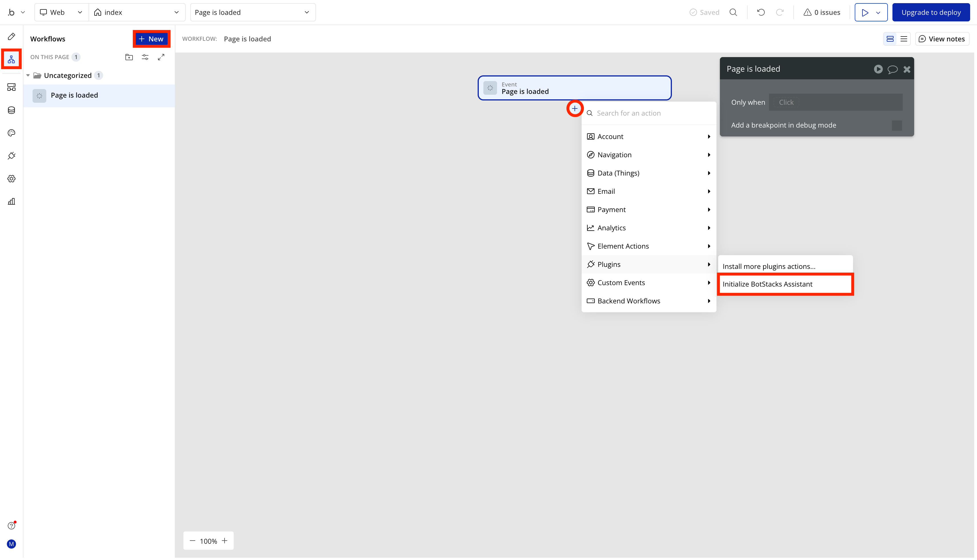The width and height of the screenshot is (977, 560).
Task: Open the index page selector dropdown
Action: [137, 12]
